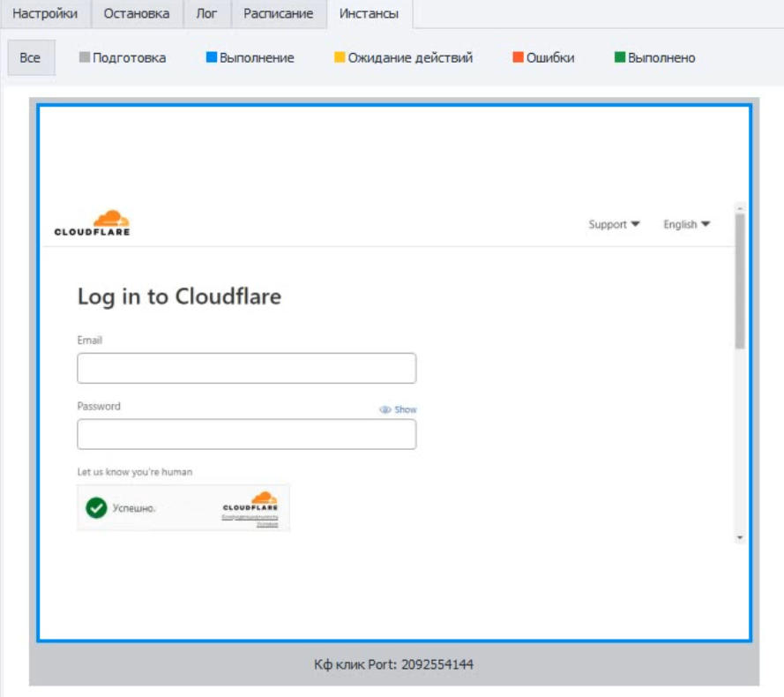Open the captcha privacy link
Viewport: 784px width, 697px height.
pyautogui.click(x=250, y=517)
